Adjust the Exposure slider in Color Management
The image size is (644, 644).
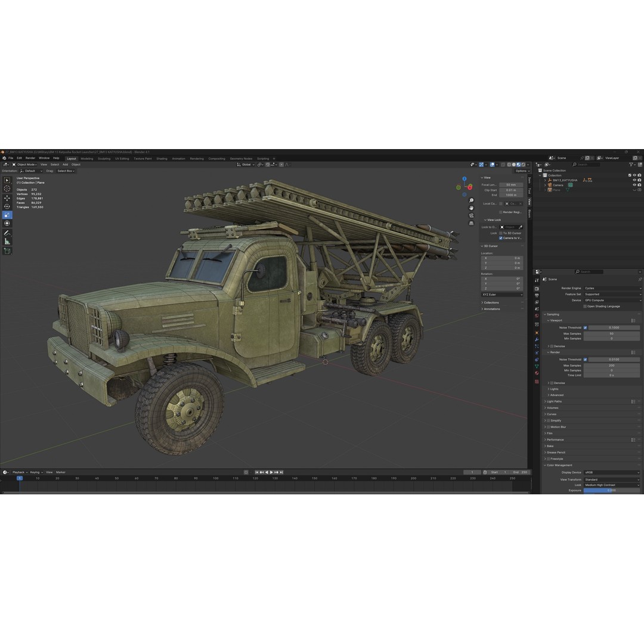pyautogui.click(x=611, y=491)
